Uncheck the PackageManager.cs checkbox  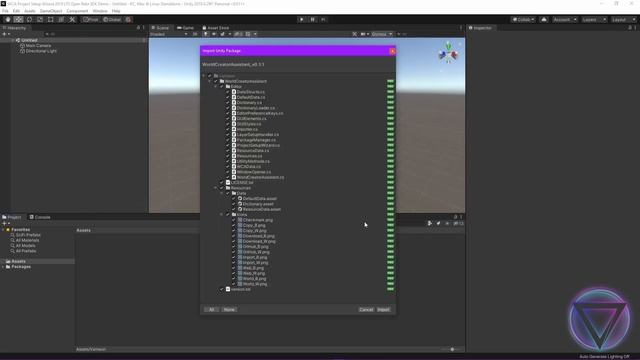(228, 140)
